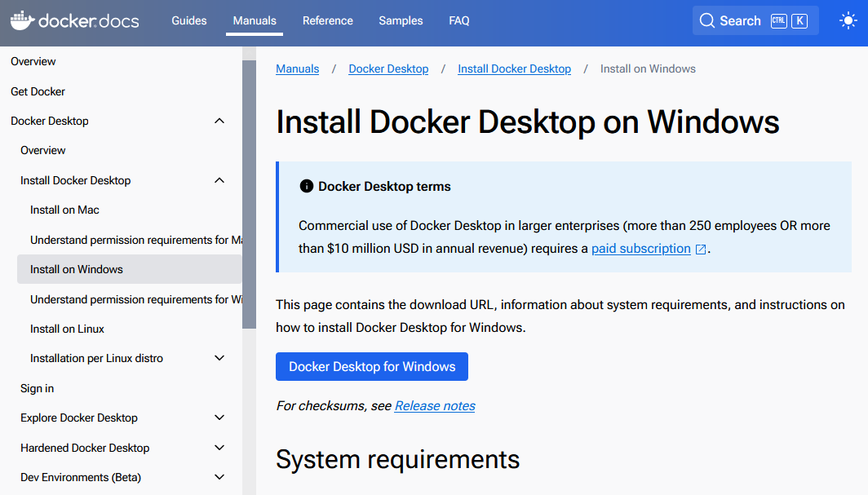Open Understand permission requirements for Windows
Viewport: 868px width, 495px height.
pyautogui.click(x=136, y=299)
